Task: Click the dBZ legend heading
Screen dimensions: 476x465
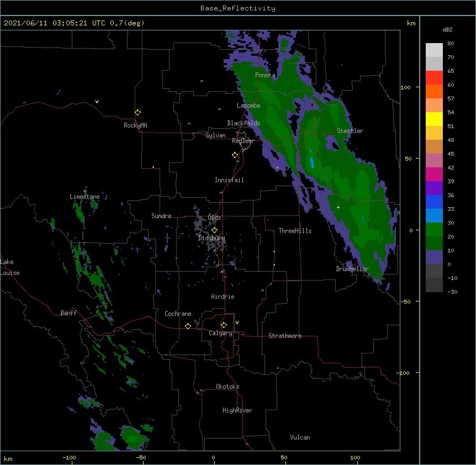Action: pyautogui.click(x=447, y=30)
